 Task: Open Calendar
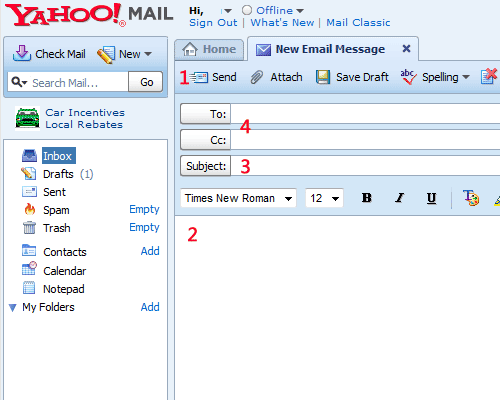[x=64, y=271]
